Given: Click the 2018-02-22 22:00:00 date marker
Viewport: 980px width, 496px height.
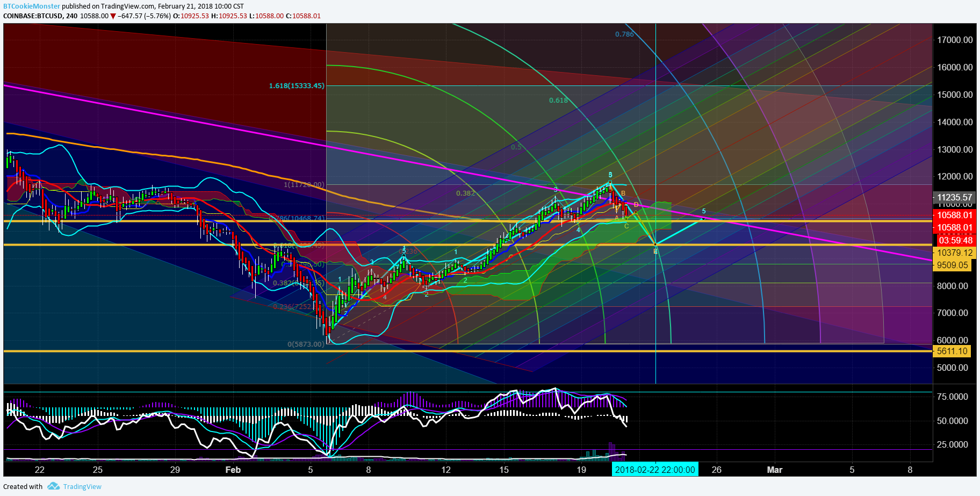Looking at the screenshot, I should tap(655, 470).
